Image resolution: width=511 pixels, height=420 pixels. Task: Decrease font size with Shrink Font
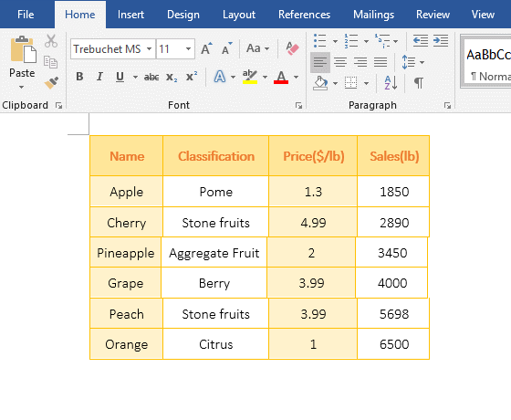tap(227, 48)
